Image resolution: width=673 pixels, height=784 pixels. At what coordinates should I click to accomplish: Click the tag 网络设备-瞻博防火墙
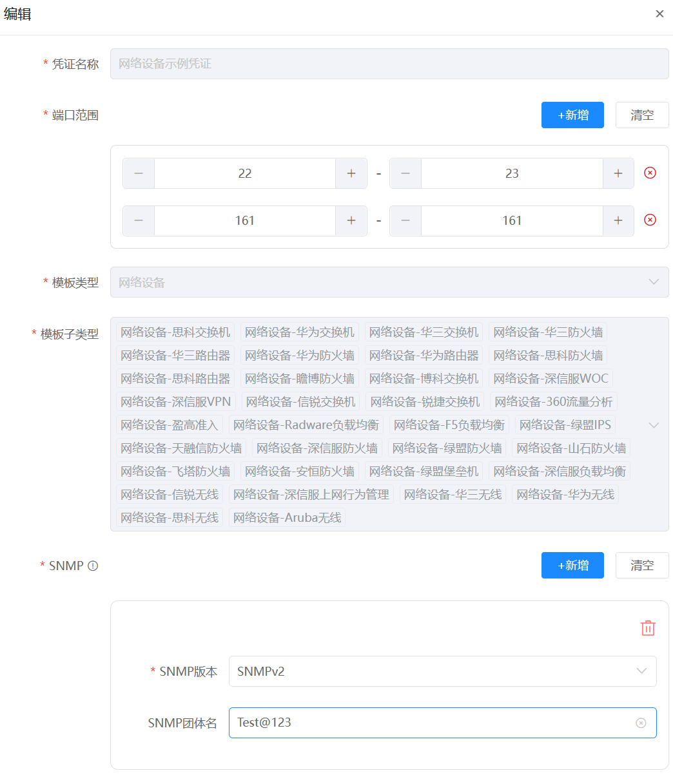300,379
